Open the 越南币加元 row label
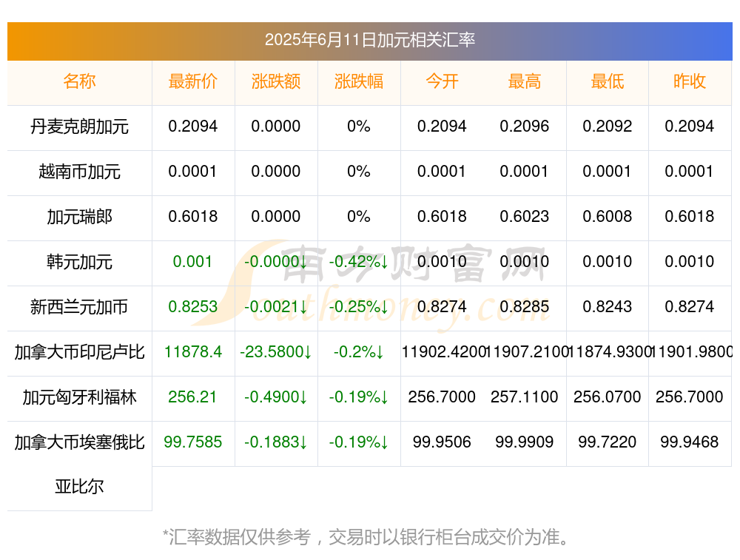This screenshot has height=560, width=740. tap(79, 172)
